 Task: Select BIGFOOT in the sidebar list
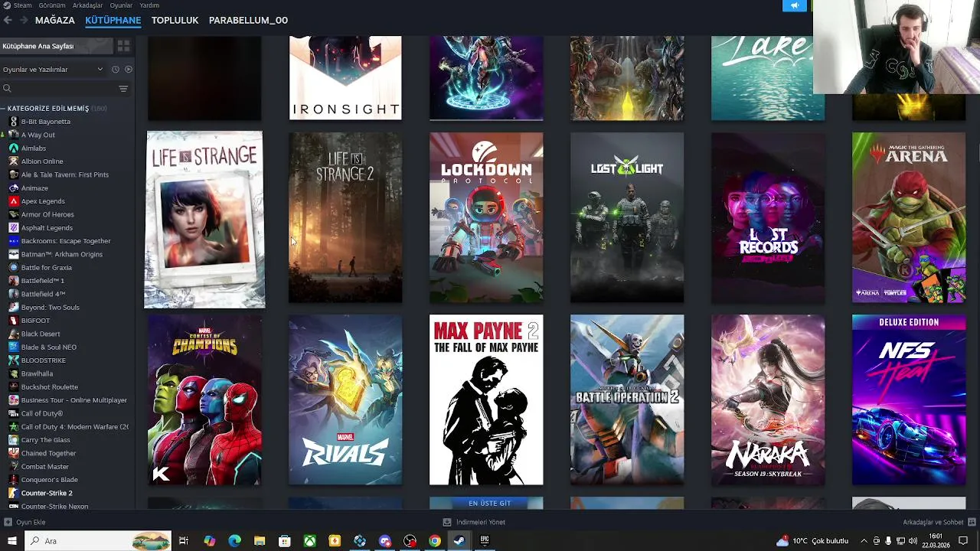(35, 321)
